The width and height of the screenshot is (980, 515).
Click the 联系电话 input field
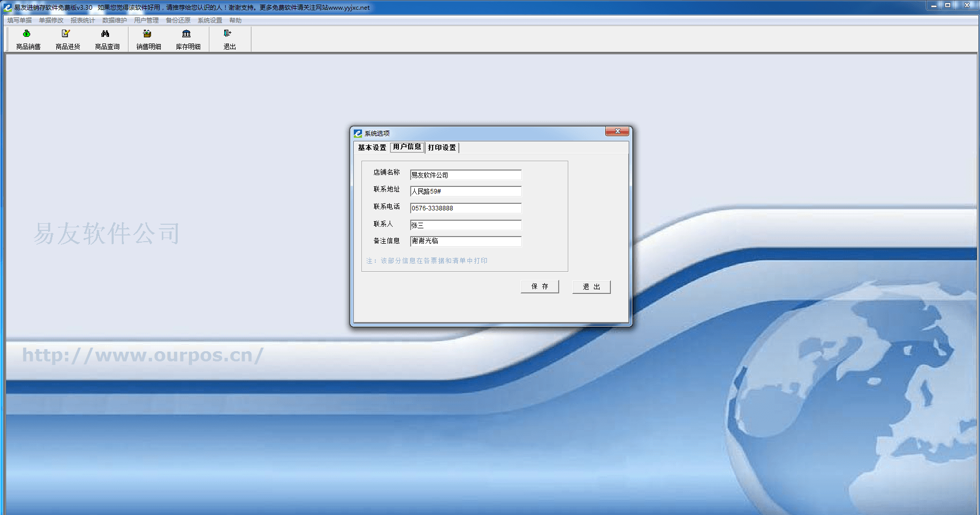point(465,208)
